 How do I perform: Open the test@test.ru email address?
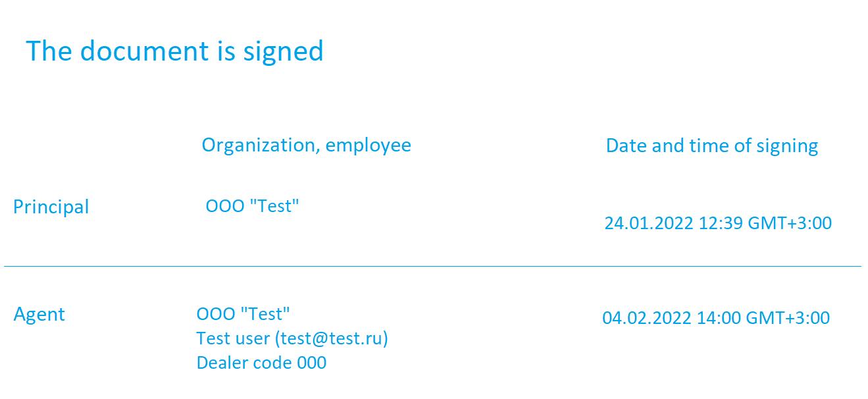[x=332, y=338]
